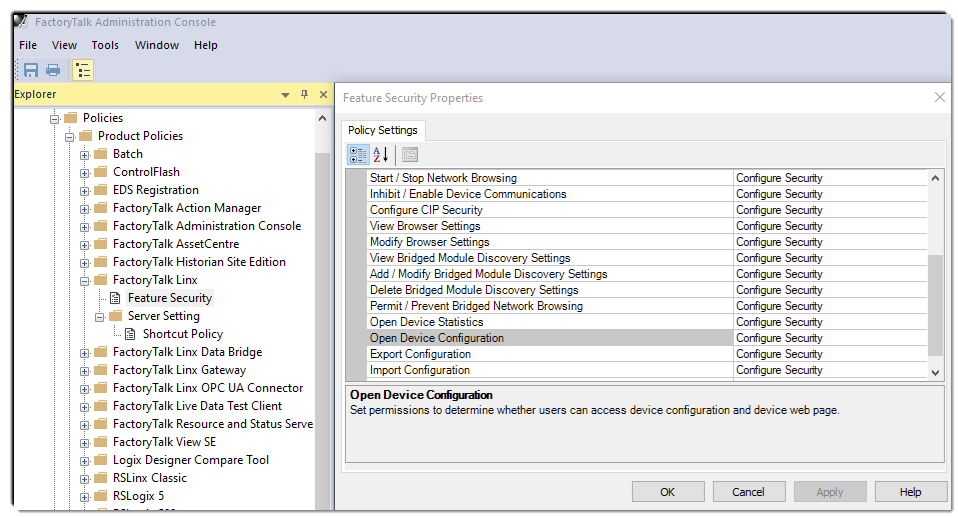Collapse the FactoryTalk Linx node
958x517 pixels.
tap(85, 281)
